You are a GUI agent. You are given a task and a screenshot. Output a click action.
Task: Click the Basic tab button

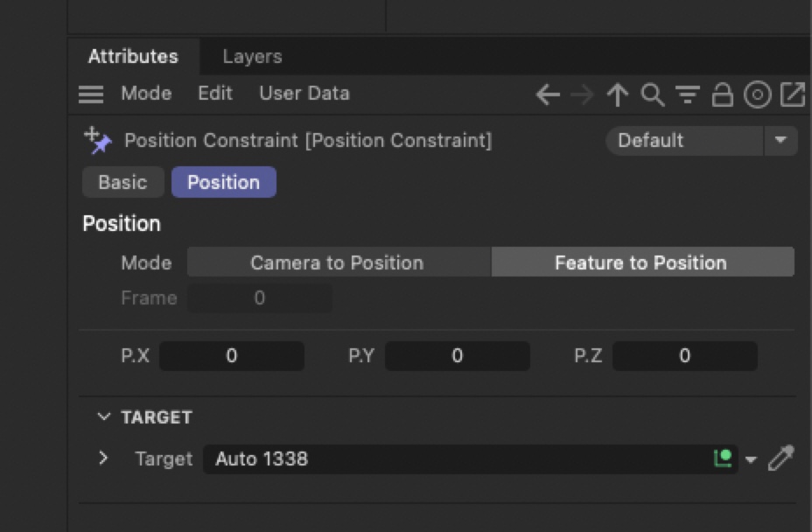pos(122,182)
